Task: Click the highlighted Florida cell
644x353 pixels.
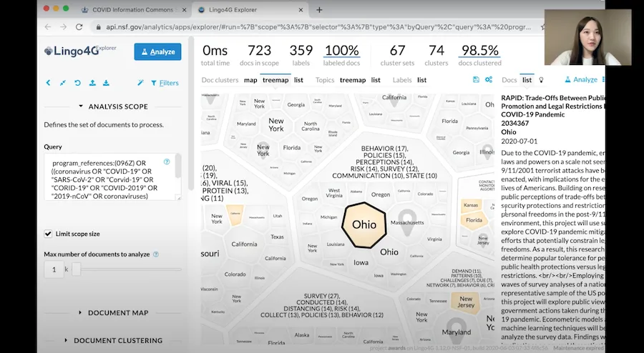Action: (x=474, y=220)
